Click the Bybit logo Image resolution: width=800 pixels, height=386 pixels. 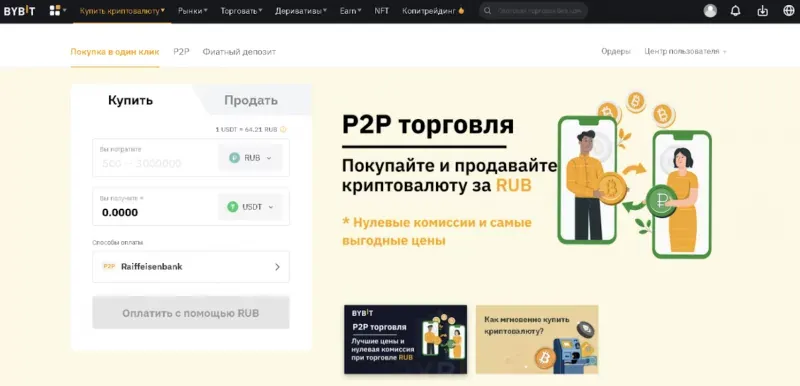[x=19, y=11]
